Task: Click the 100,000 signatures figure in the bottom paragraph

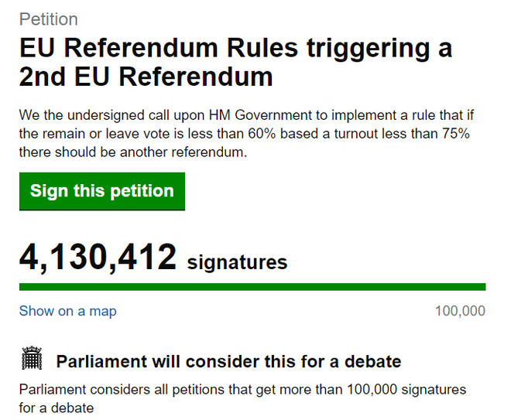Action: pos(406,390)
